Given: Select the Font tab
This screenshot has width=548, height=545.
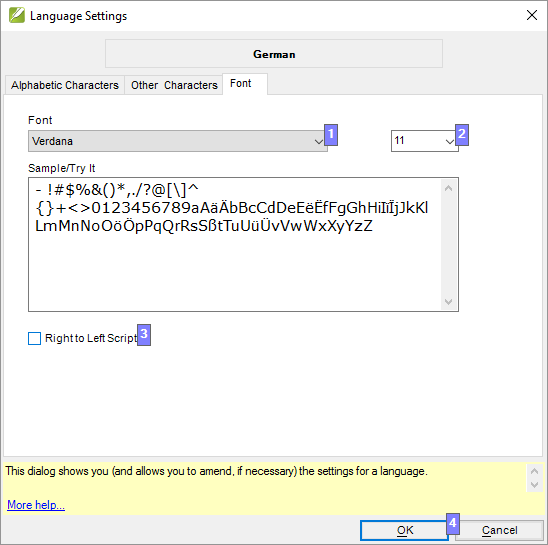Looking at the screenshot, I should (x=245, y=84).
